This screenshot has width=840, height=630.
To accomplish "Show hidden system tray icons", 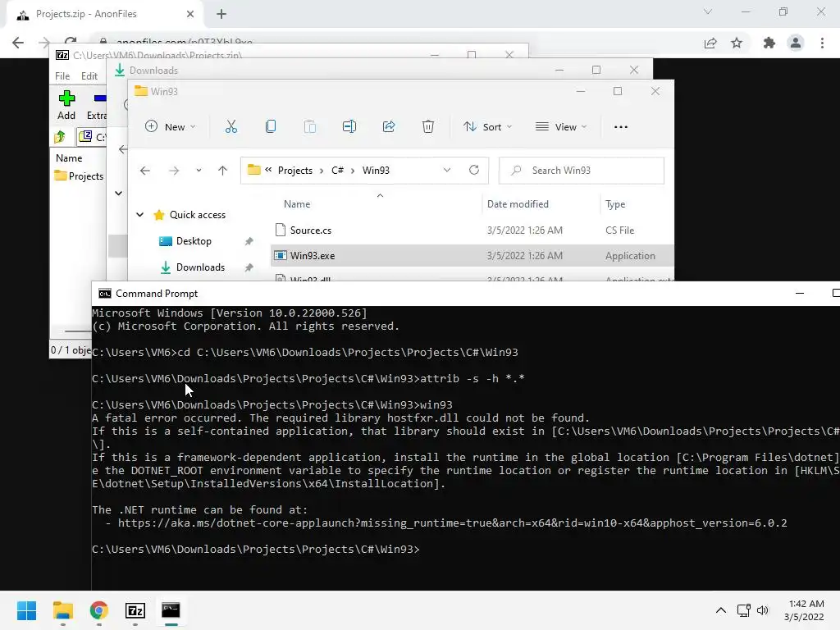I will coord(721,610).
